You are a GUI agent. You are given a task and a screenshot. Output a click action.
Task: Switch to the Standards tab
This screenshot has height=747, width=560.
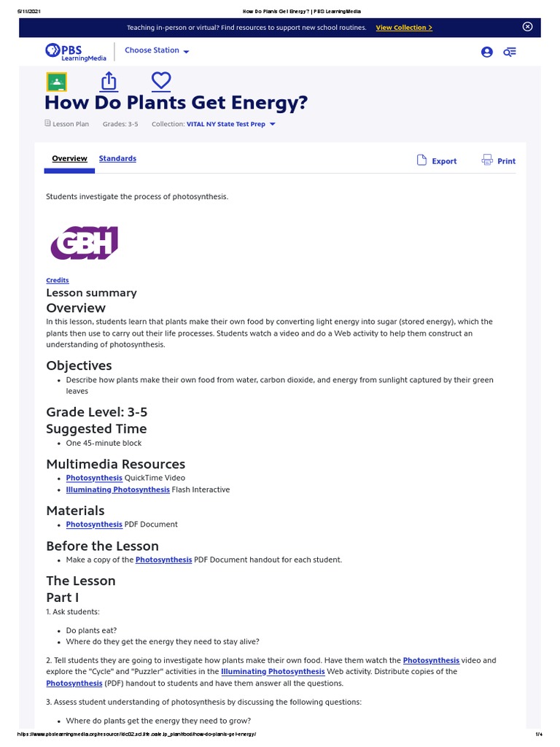coord(117,159)
